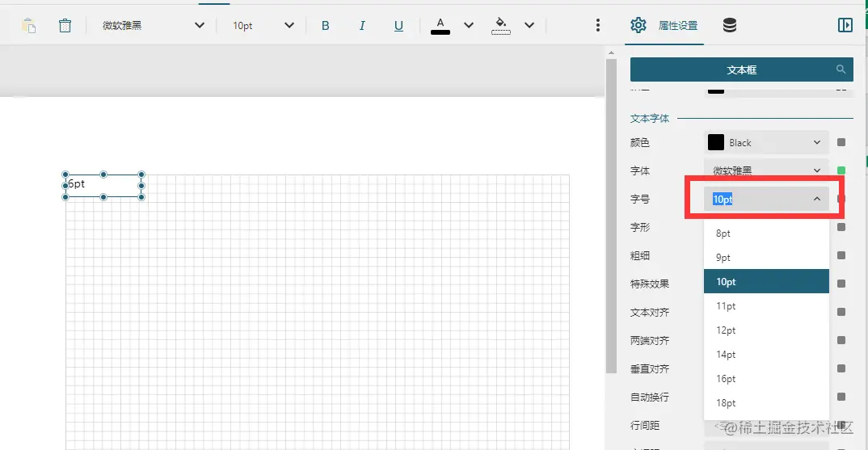The width and height of the screenshot is (868, 450).
Task: Click the properties panel vertical scrollbar
Action: click(x=611, y=216)
